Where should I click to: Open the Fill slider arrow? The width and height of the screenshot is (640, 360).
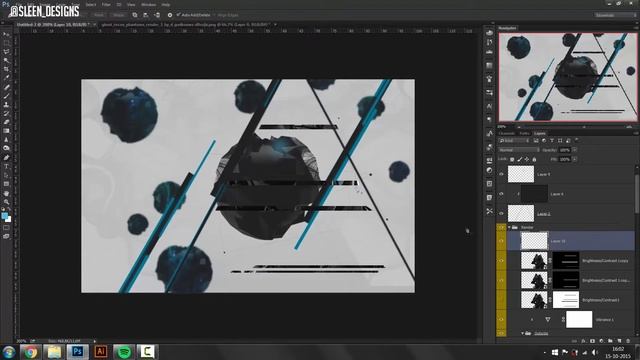coord(574,159)
